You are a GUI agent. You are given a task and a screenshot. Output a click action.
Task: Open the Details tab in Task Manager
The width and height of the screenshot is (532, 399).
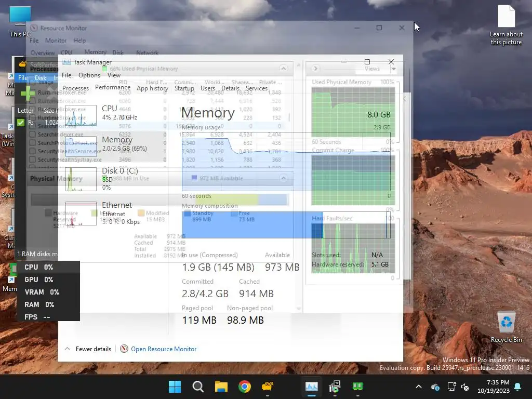click(230, 88)
